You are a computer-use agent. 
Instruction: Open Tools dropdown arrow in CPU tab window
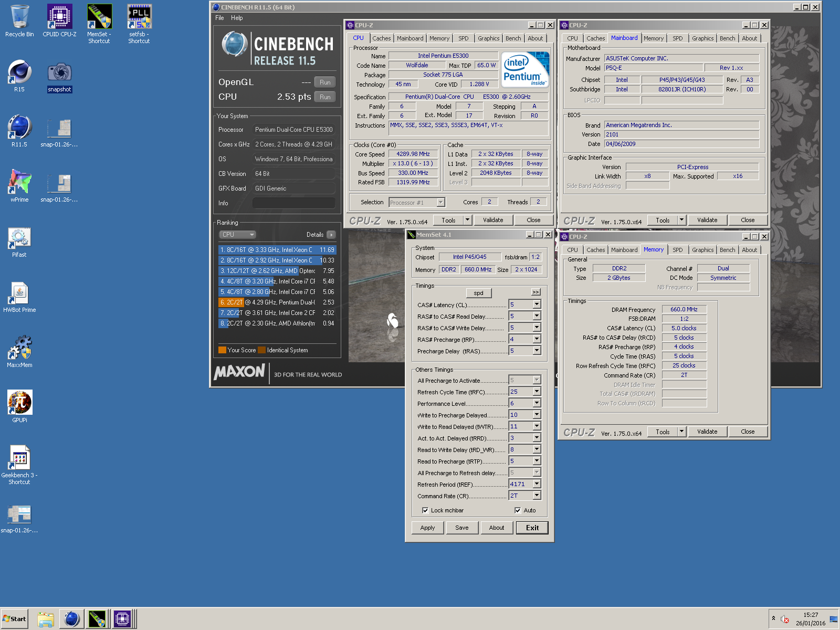pos(467,220)
